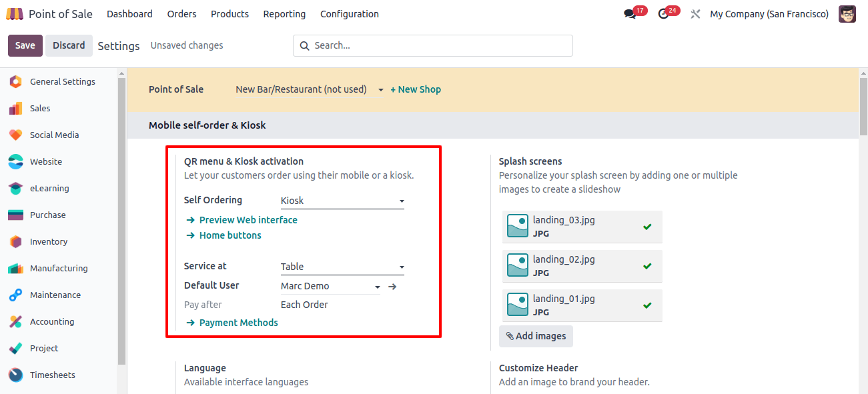Screen dimensions: 868x394
Task: Click the landing_01.jpg file name
Action: 564,299
